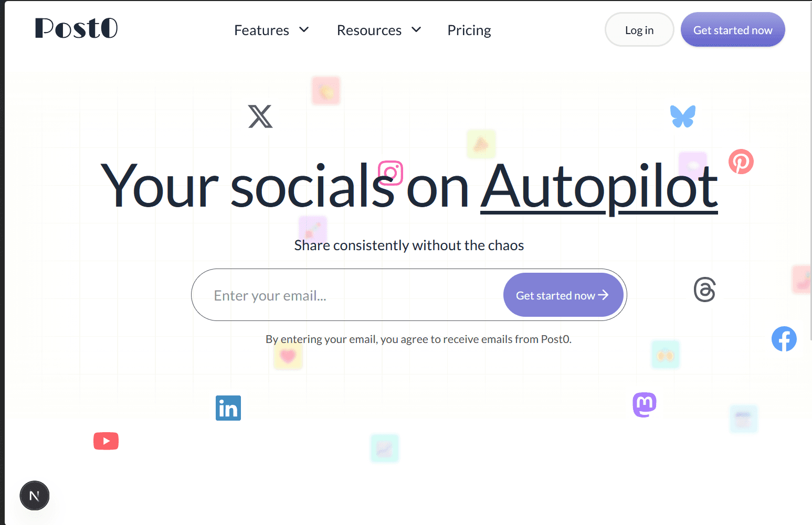Click the LinkedIn icon

click(228, 408)
